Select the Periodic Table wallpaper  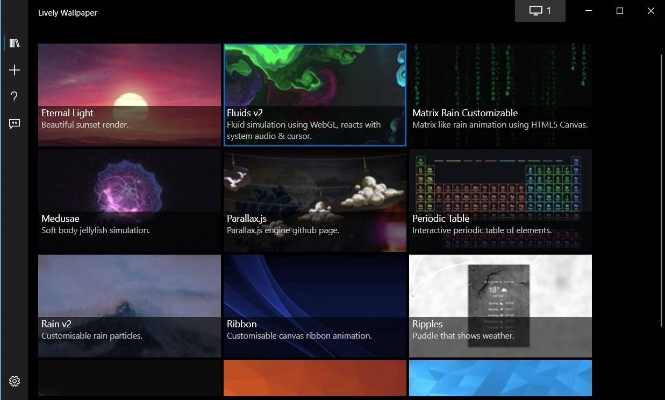500,198
